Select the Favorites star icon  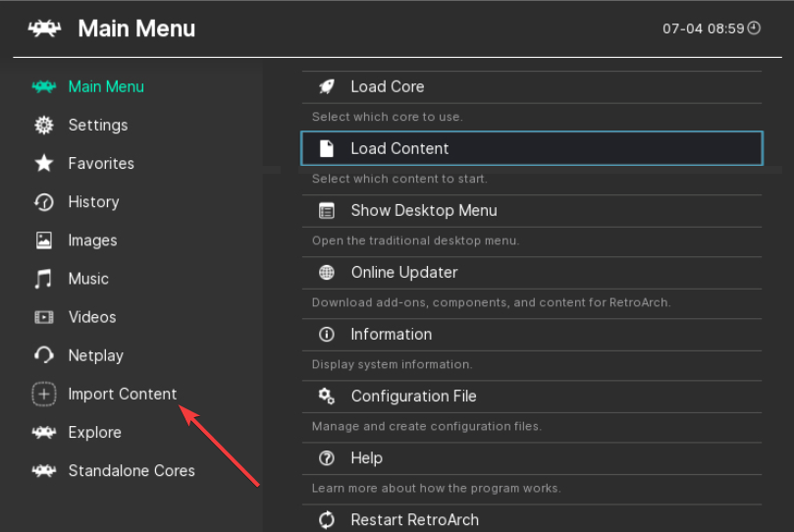pyautogui.click(x=44, y=164)
